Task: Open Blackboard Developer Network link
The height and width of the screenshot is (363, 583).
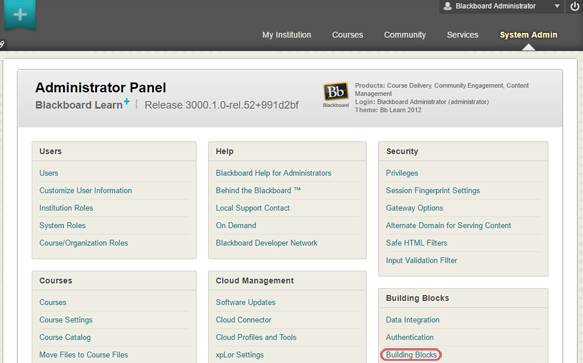Action: pyautogui.click(x=267, y=243)
